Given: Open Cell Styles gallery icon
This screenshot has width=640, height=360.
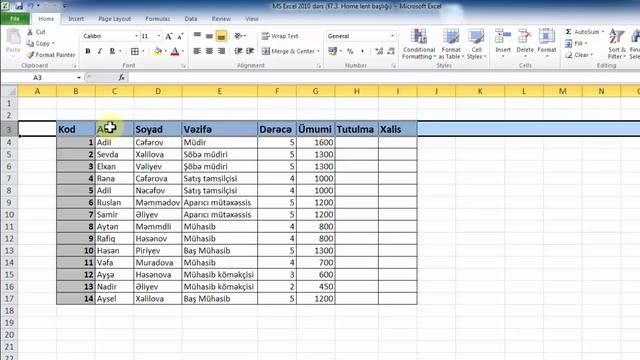Looking at the screenshot, I should point(476,37).
